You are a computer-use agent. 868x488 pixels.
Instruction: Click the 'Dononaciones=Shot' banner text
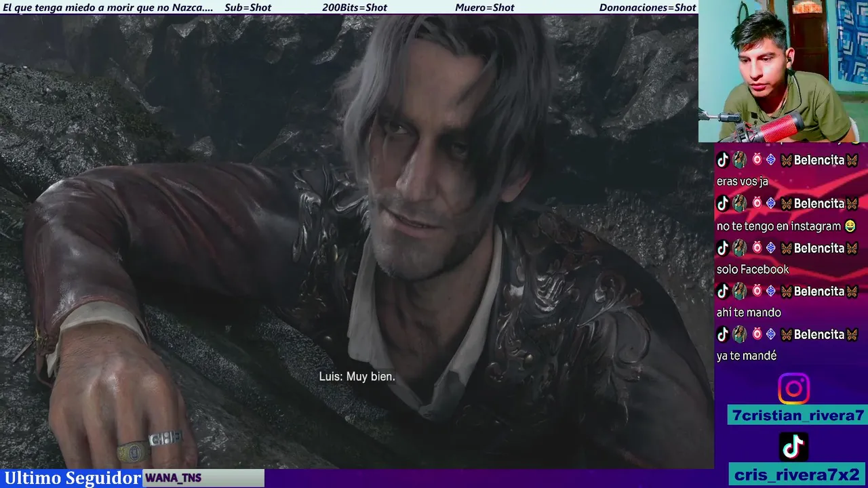[x=648, y=7]
